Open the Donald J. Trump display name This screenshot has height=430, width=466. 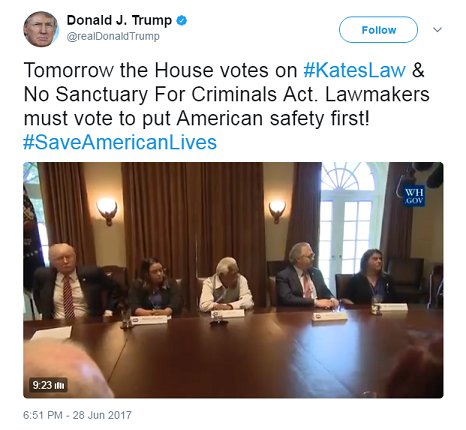coord(119,20)
